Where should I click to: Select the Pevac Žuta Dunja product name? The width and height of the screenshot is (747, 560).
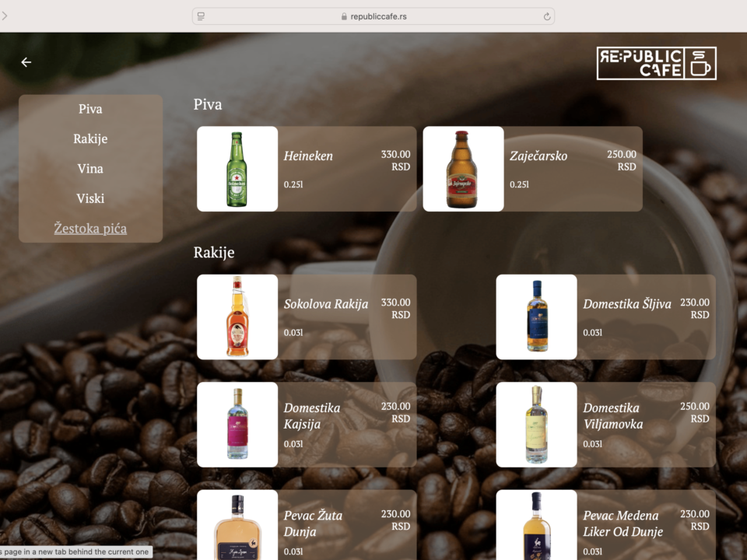click(x=313, y=523)
